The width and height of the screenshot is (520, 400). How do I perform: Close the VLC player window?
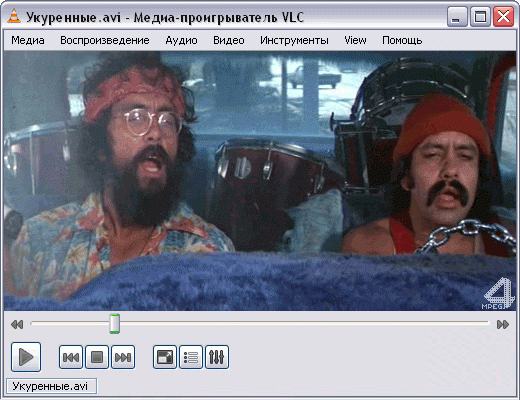tap(503, 16)
